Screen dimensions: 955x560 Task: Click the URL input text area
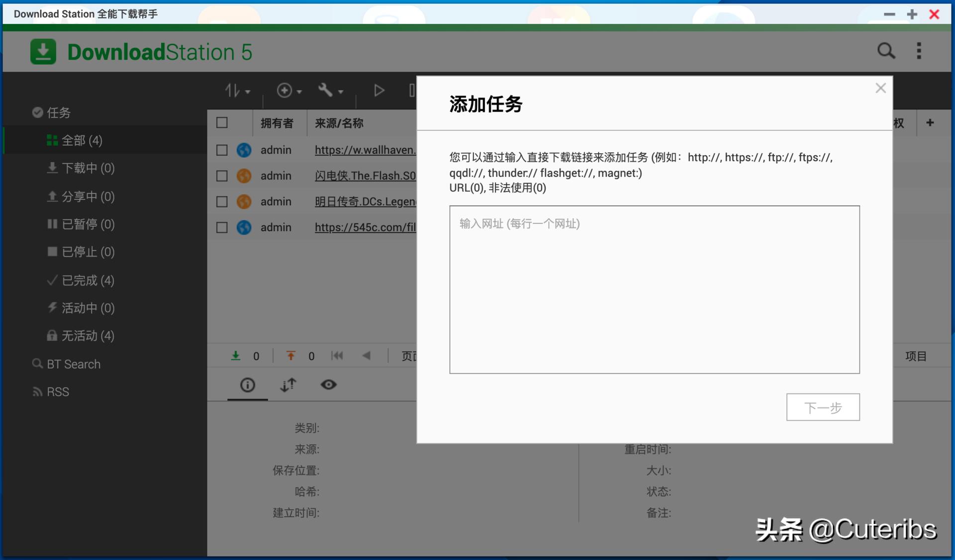[654, 289]
